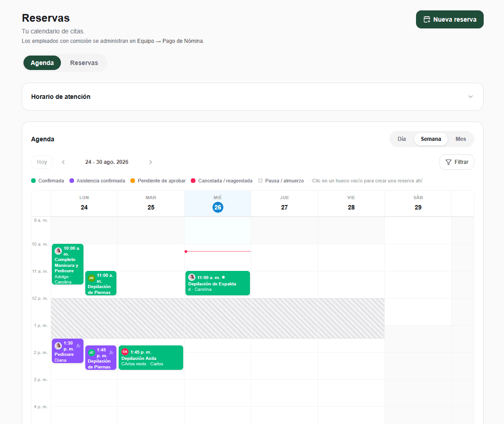
Task: Click red Cancelada / reagendada legend dot
Action: [193, 181]
